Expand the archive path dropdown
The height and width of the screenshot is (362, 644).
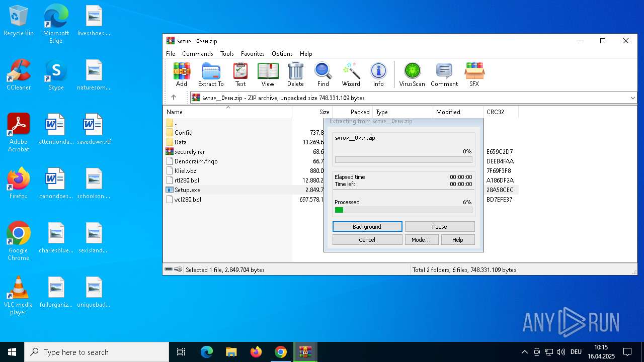click(x=632, y=98)
